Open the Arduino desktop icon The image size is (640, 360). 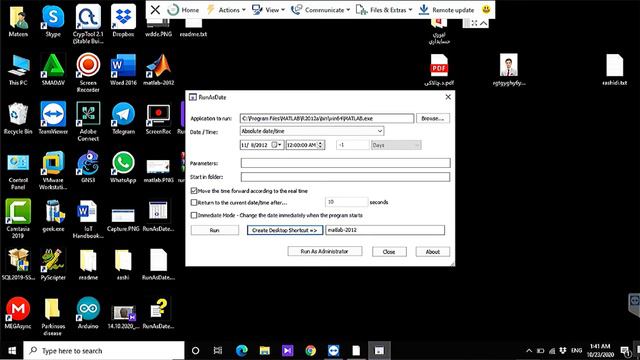pyautogui.click(x=88, y=313)
